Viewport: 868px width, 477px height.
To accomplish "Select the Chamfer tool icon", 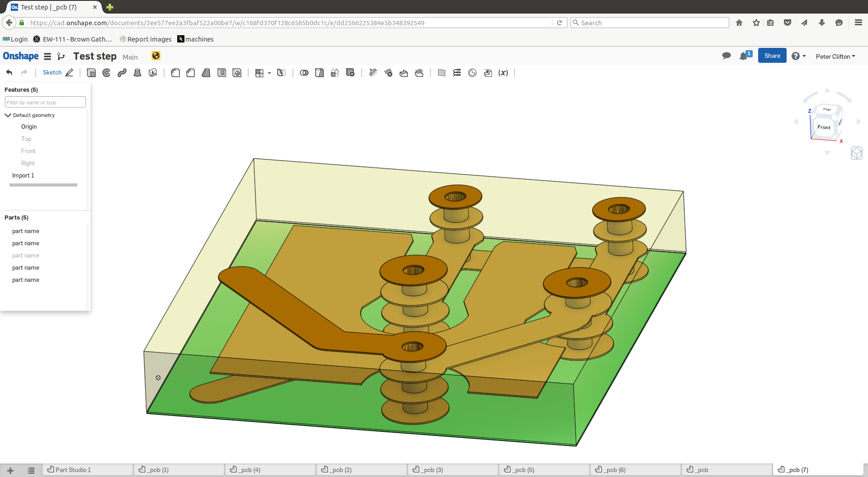I will point(191,73).
